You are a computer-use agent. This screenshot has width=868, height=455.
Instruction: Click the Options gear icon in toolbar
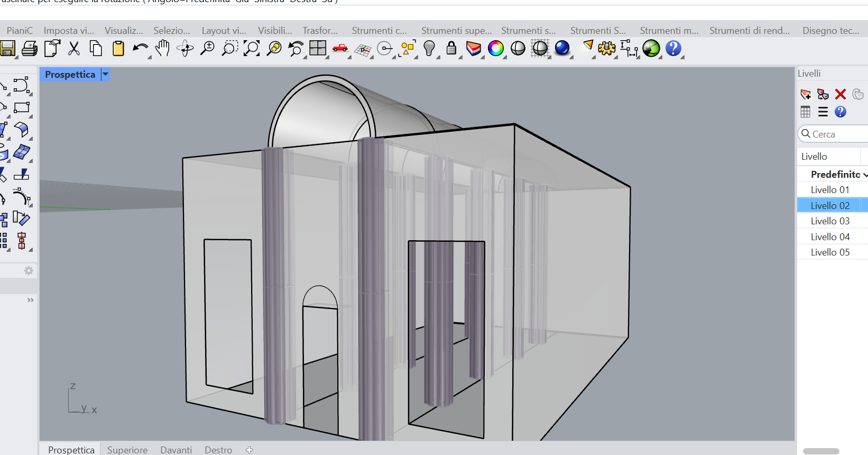click(606, 49)
